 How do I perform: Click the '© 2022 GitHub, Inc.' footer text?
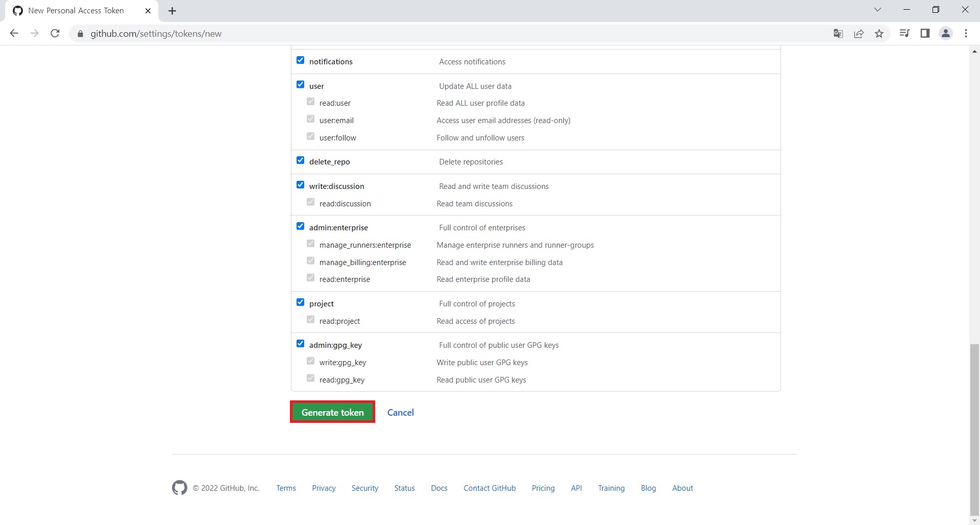point(226,488)
